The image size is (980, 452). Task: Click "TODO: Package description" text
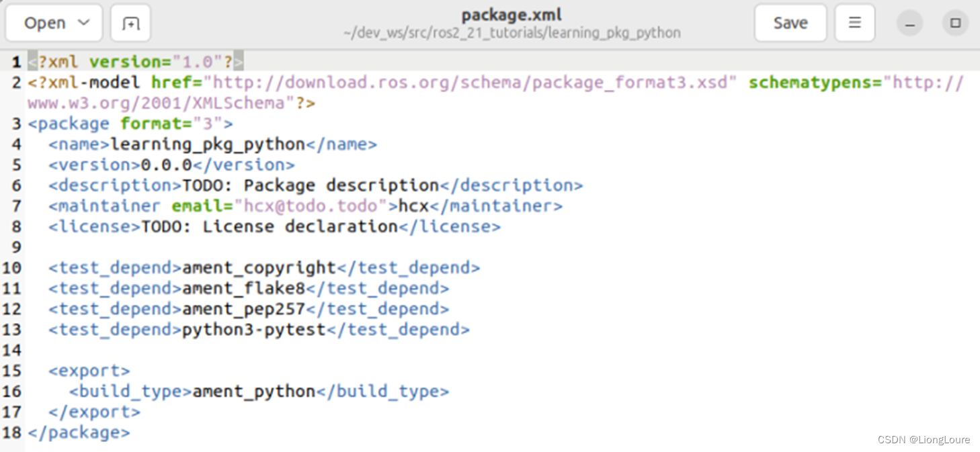(x=311, y=185)
